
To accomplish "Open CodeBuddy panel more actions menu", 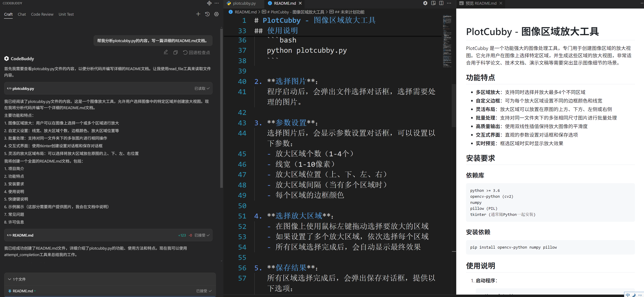I will tap(217, 3).
